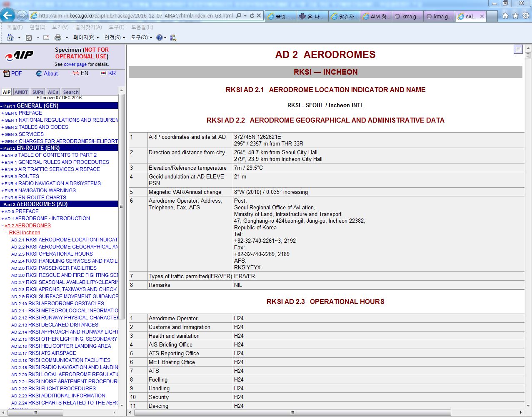Open AD 1 AERODROME - INTRODUCTION

click(47, 219)
